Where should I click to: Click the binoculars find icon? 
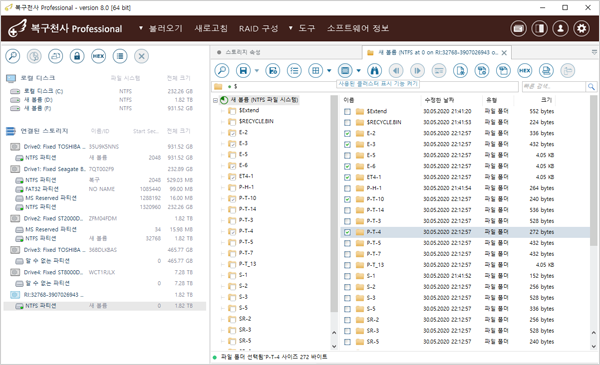pyautogui.click(x=374, y=70)
